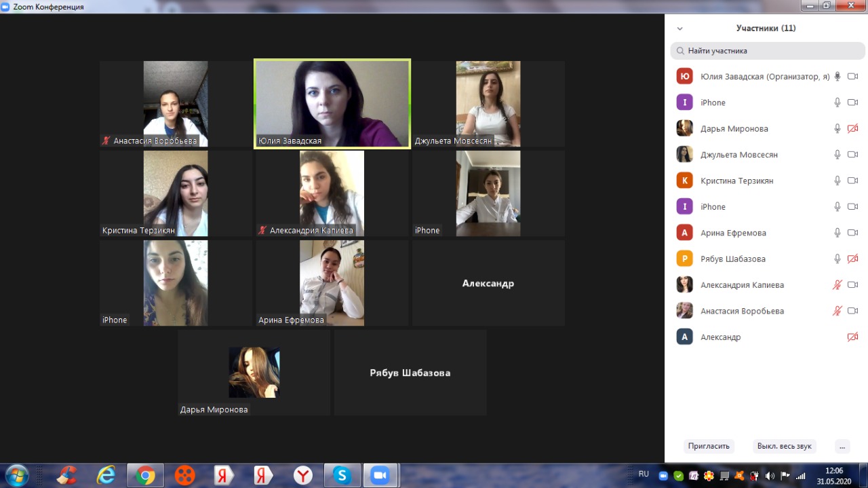The width and height of the screenshot is (868, 488).
Task: Click camera icon for Александрия Капиева
Action: tap(852, 285)
